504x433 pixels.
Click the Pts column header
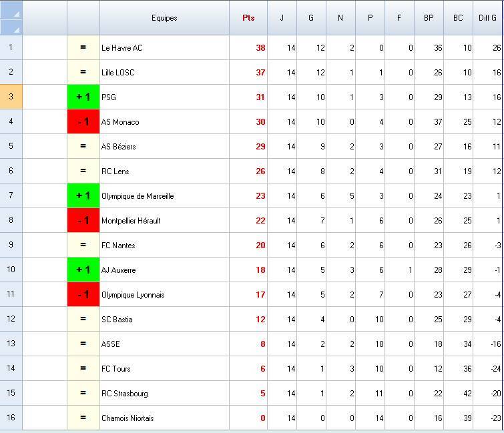(248, 18)
